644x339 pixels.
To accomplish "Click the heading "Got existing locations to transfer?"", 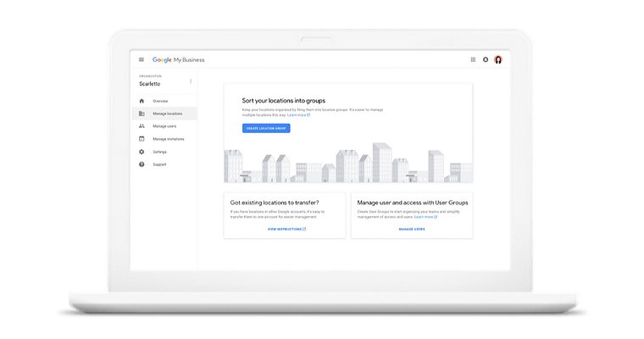I will (275, 203).
